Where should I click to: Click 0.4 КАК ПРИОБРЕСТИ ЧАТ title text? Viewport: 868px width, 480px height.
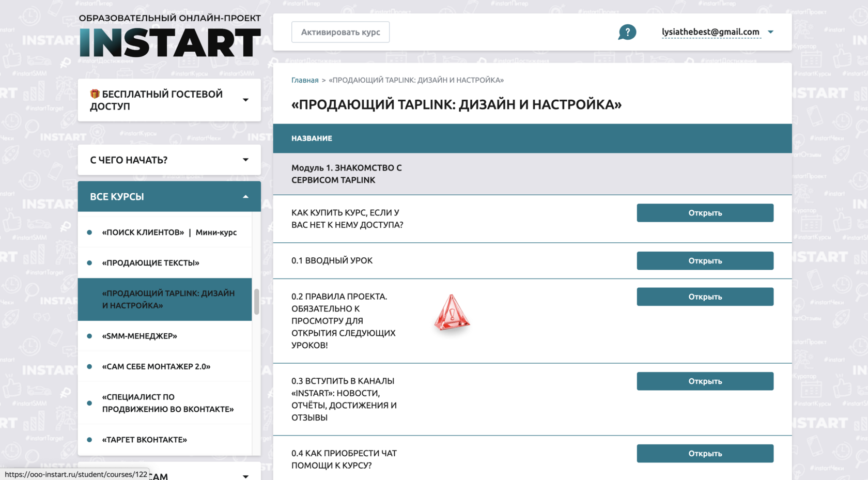tap(344, 459)
